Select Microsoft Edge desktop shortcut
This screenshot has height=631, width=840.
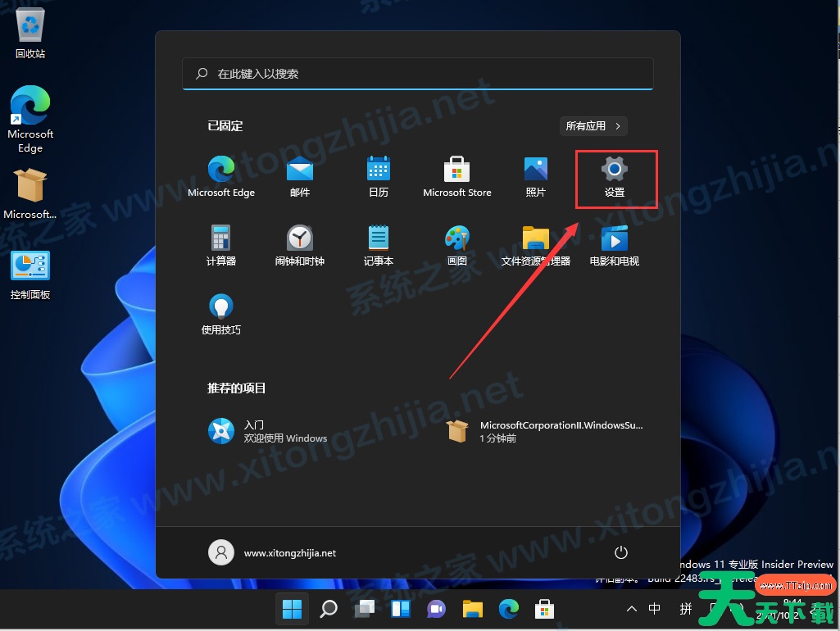tap(30, 119)
